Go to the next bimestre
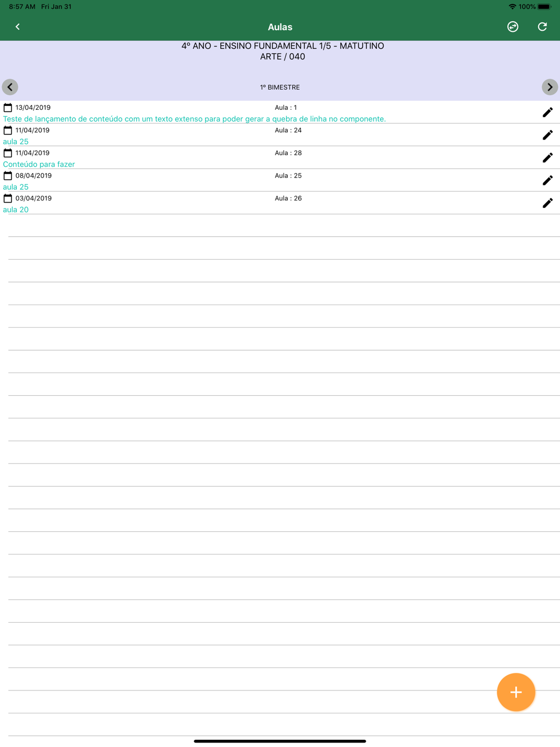The image size is (560, 747). 550,87
